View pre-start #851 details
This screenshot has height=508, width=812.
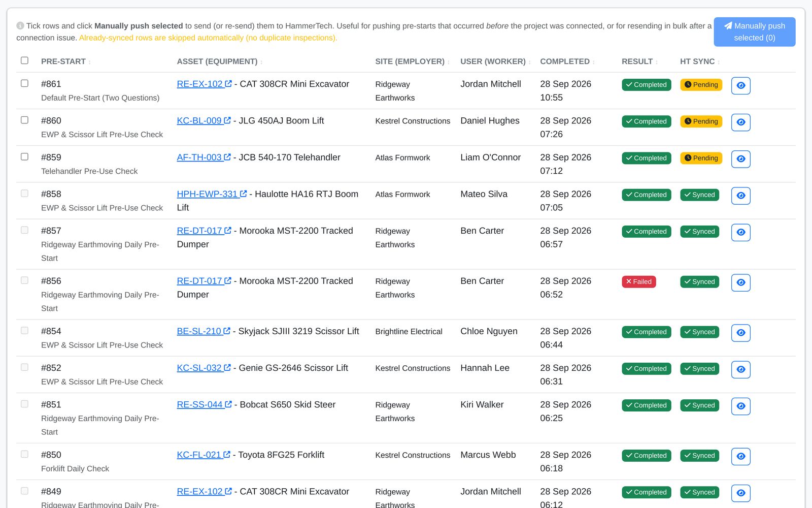pos(740,405)
